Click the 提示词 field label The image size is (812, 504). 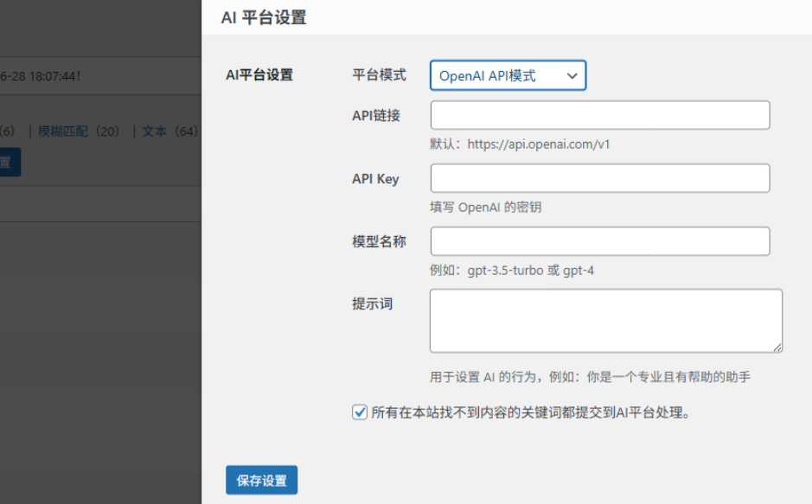pyautogui.click(x=372, y=304)
